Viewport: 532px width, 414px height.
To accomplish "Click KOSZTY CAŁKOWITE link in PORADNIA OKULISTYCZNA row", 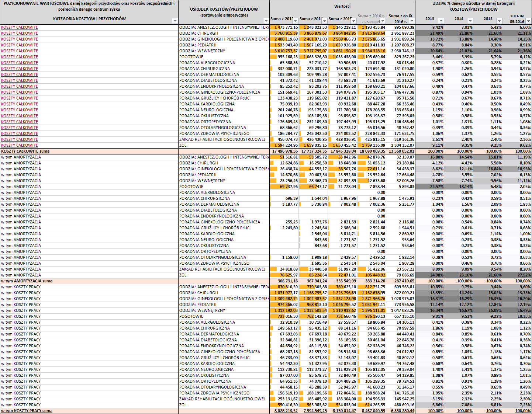I will click(x=20, y=116).
